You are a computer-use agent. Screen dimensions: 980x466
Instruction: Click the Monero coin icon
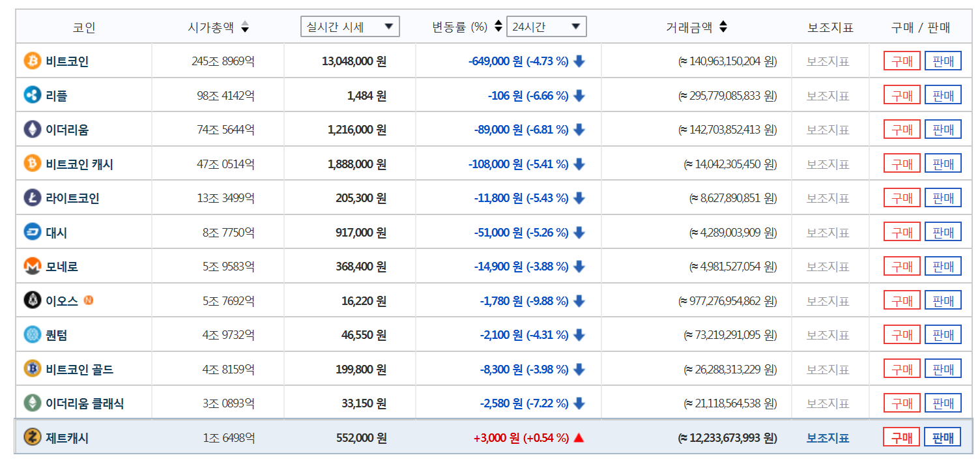click(32, 267)
